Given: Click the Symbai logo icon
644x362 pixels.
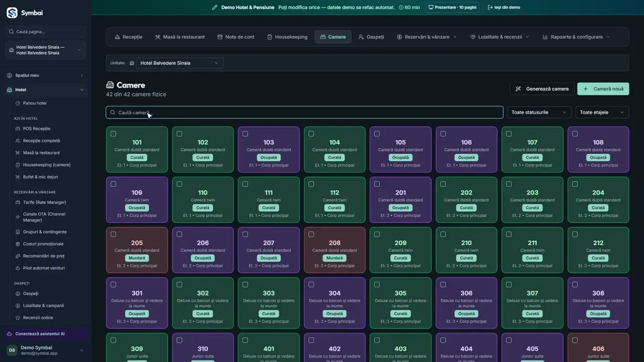Looking at the screenshot, I should click(x=12, y=13).
